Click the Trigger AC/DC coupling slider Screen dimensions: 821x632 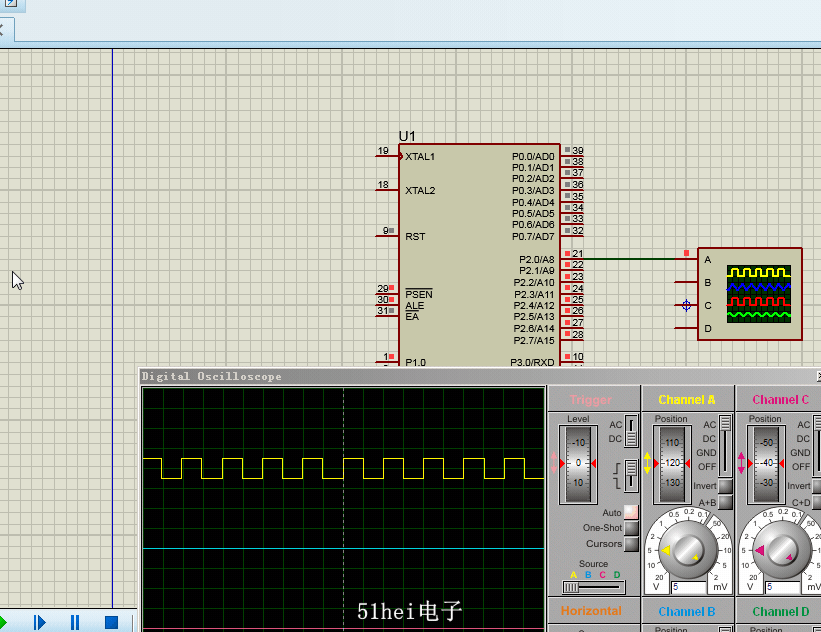coord(631,431)
